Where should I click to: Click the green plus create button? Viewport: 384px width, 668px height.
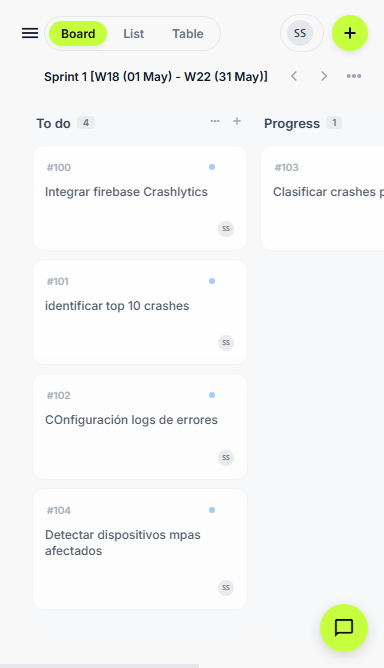coord(350,33)
